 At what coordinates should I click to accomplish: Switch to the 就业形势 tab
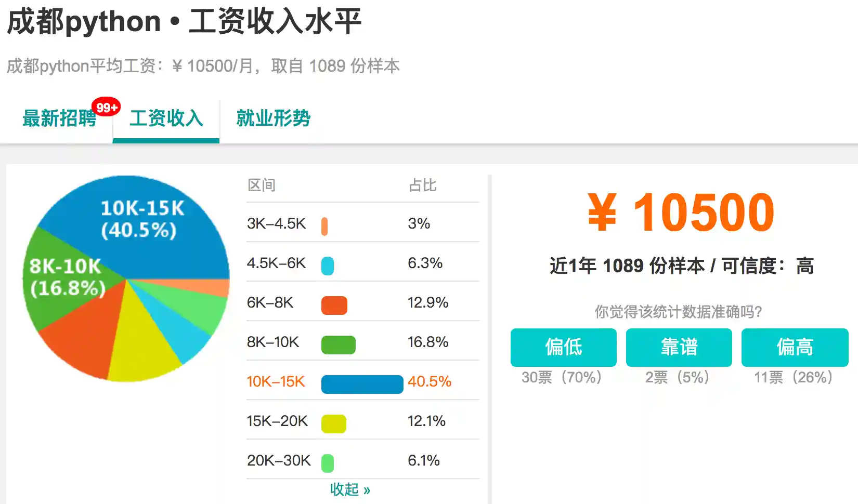[273, 118]
